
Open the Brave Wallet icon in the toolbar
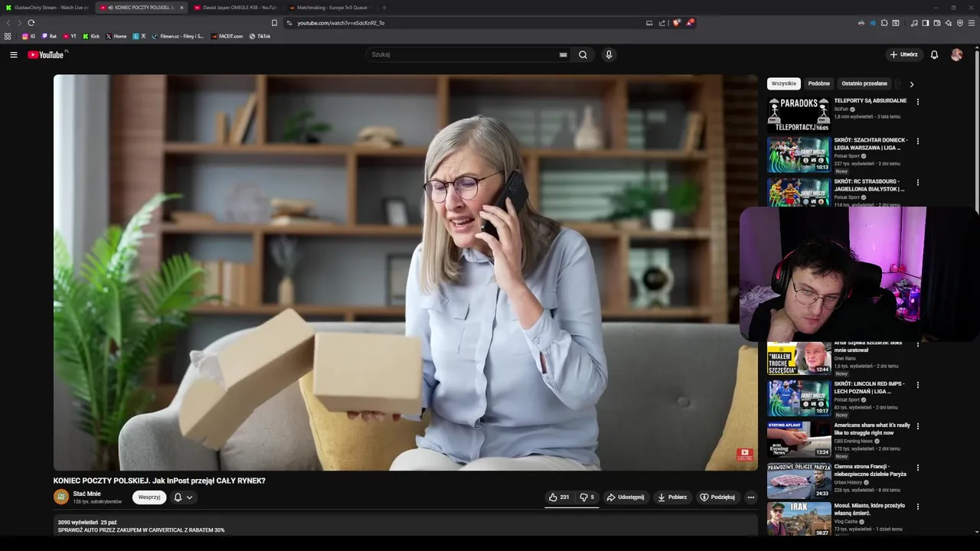pyautogui.click(x=937, y=23)
